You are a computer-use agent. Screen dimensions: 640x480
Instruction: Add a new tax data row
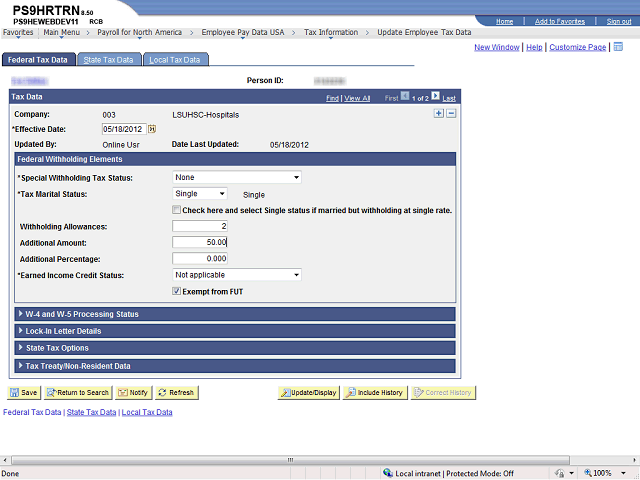click(438, 114)
